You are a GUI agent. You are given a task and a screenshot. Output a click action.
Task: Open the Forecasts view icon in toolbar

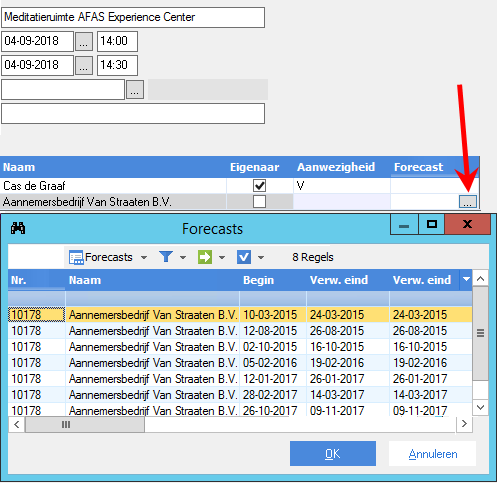76,257
